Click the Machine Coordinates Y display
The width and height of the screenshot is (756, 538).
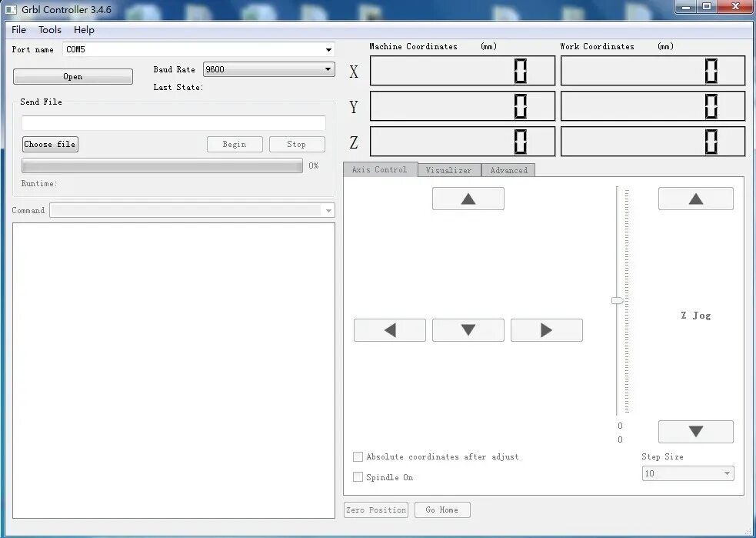click(462, 106)
